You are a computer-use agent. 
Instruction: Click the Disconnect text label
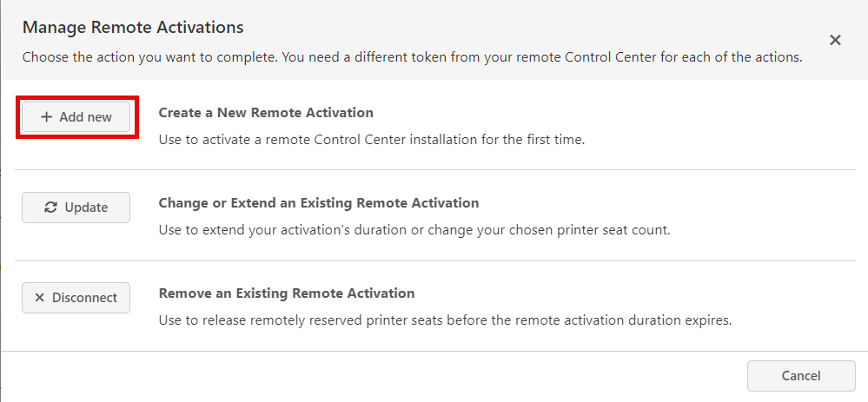point(84,298)
